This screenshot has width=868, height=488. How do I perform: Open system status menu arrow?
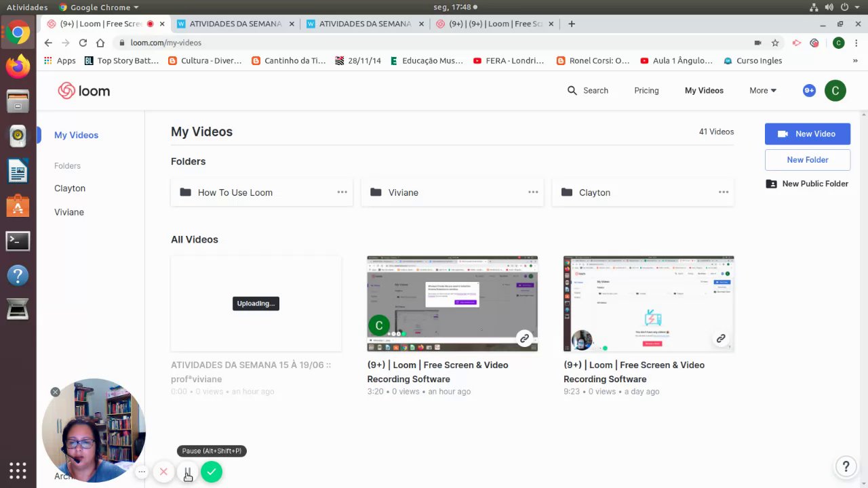856,7
